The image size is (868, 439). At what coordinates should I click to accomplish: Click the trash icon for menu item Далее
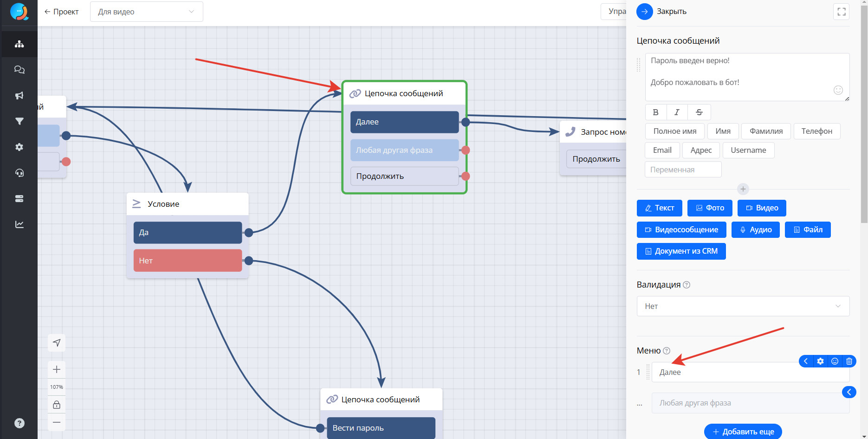pyautogui.click(x=849, y=361)
